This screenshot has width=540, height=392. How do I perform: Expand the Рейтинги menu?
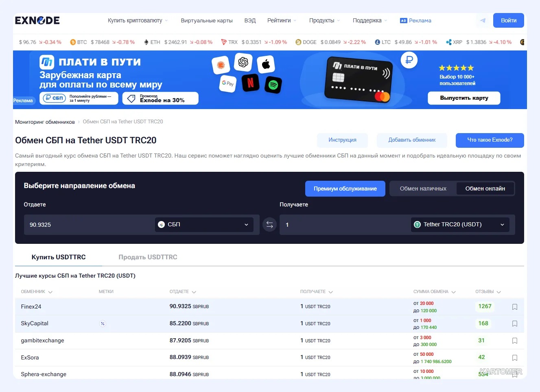(282, 20)
